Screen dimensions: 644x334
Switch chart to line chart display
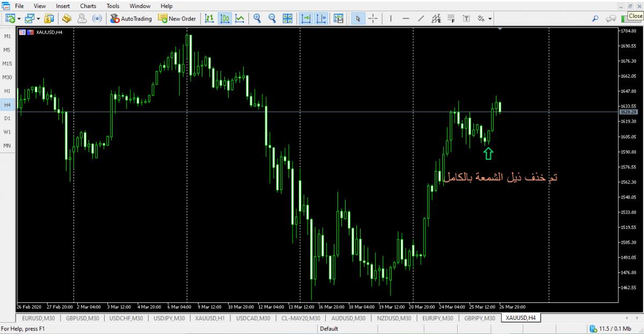(239, 18)
